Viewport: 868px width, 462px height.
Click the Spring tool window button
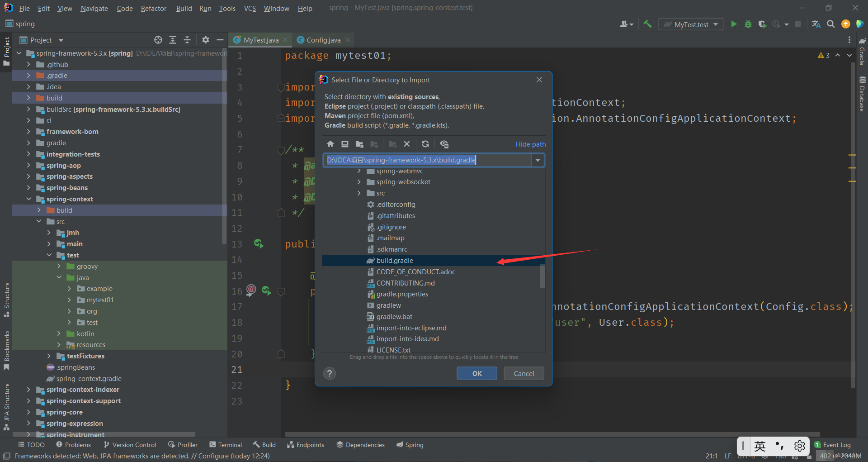tap(410, 445)
